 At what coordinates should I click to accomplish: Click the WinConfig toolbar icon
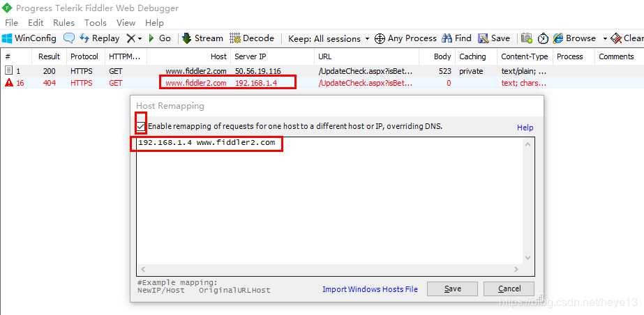click(x=7, y=38)
